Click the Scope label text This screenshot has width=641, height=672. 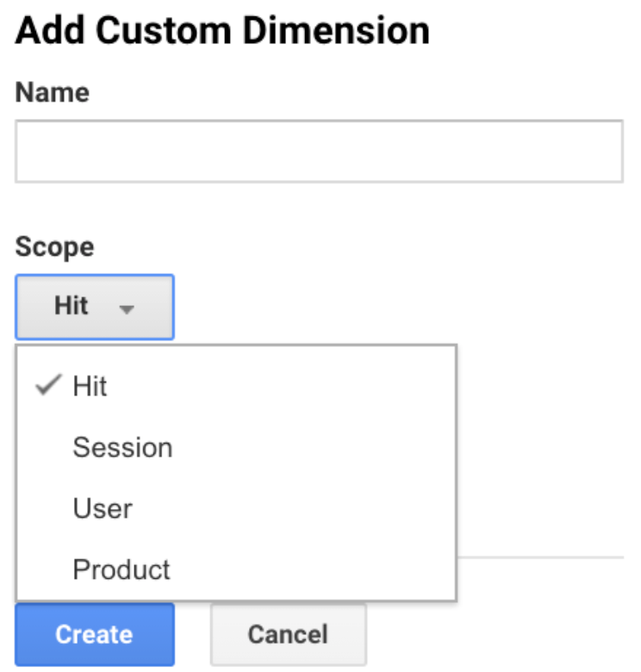(54, 247)
